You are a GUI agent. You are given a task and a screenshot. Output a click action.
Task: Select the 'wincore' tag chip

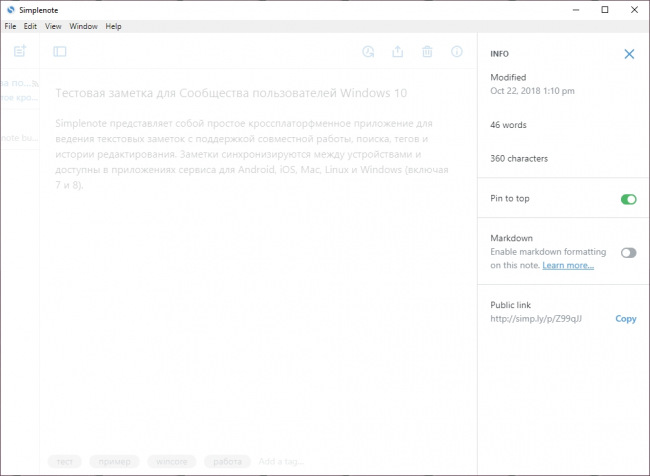click(172, 461)
